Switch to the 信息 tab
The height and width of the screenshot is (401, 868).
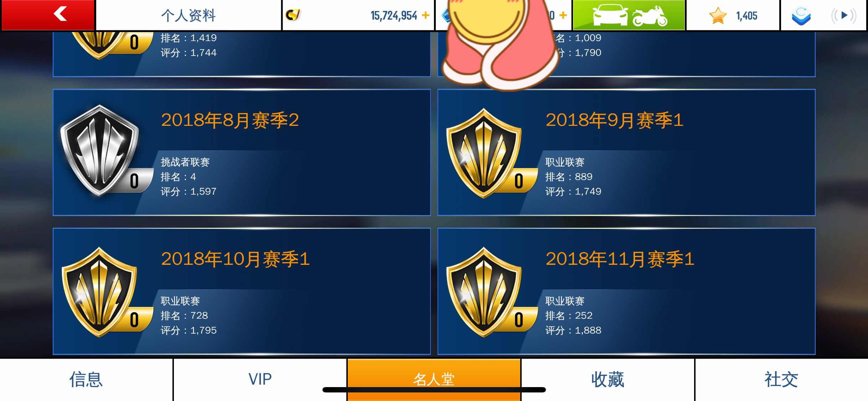pos(86,380)
